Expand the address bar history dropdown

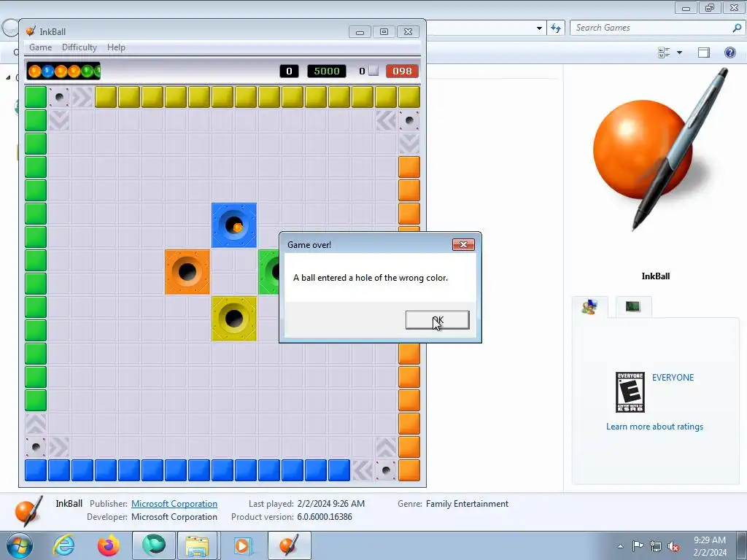click(x=539, y=28)
